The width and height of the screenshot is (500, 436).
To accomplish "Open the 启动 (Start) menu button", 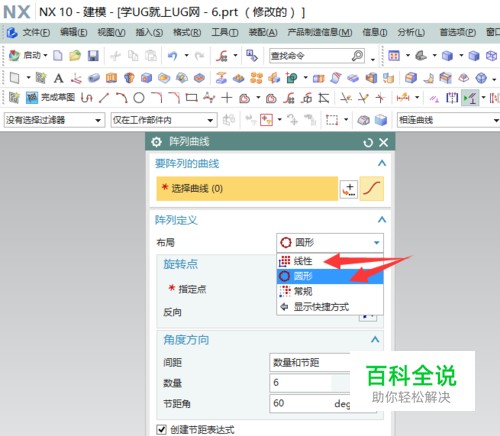I will (28, 55).
